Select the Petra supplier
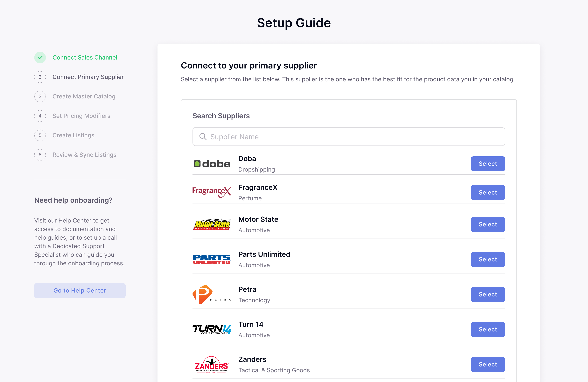This screenshot has height=382, width=588. (x=488, y=294)
